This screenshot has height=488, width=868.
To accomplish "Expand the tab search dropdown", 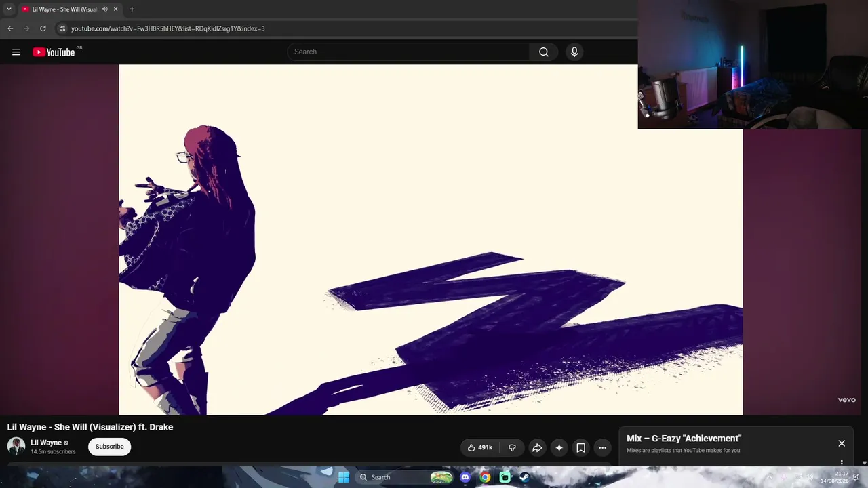I will 9,9.
